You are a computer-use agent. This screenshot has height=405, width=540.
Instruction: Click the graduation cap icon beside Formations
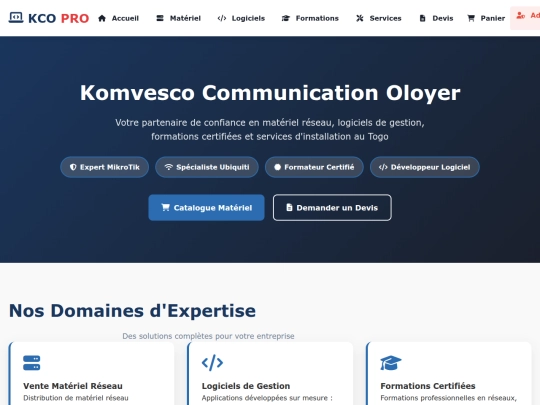click(x=286, y=18)
